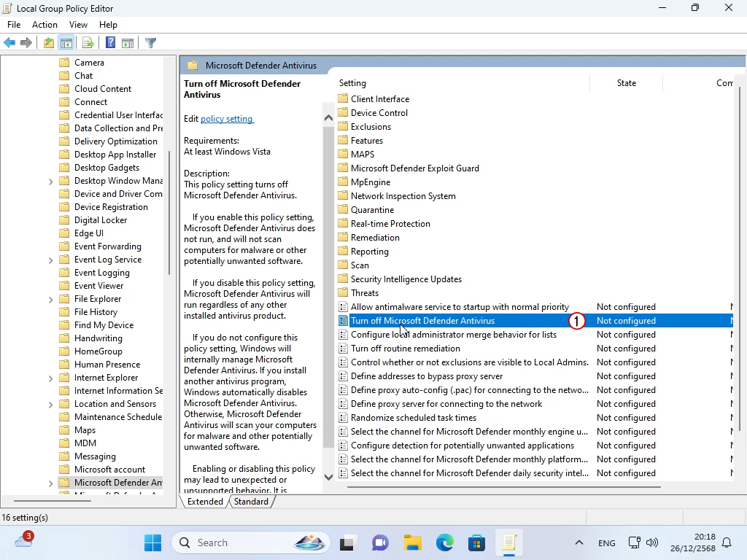Expand the Event Log Service tree node
This screenshot has width=747, height=560.
(x=50, y=260)
